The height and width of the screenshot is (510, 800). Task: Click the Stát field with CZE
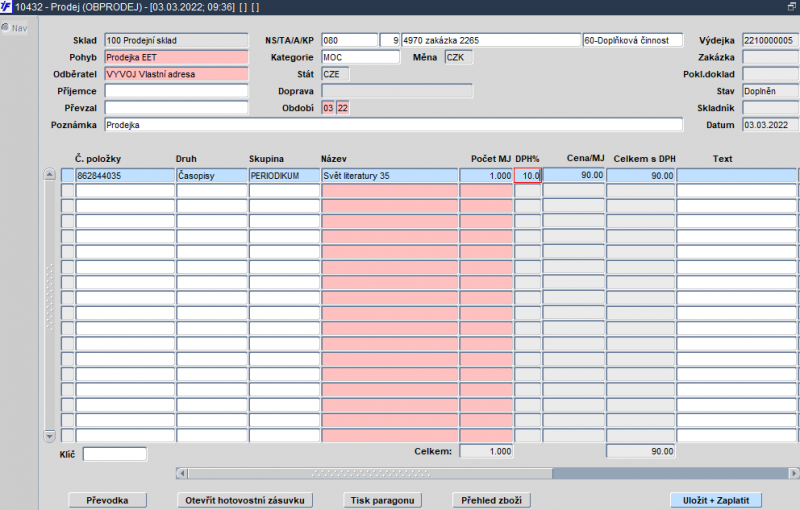click(x=335, y=74)
